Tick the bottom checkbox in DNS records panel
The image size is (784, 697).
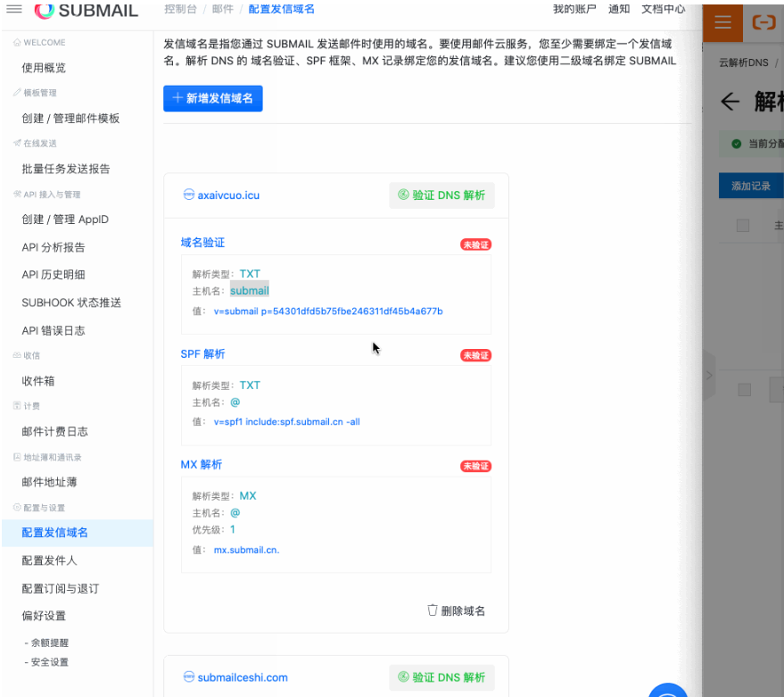pyautogui.click(x=745, y=390)
